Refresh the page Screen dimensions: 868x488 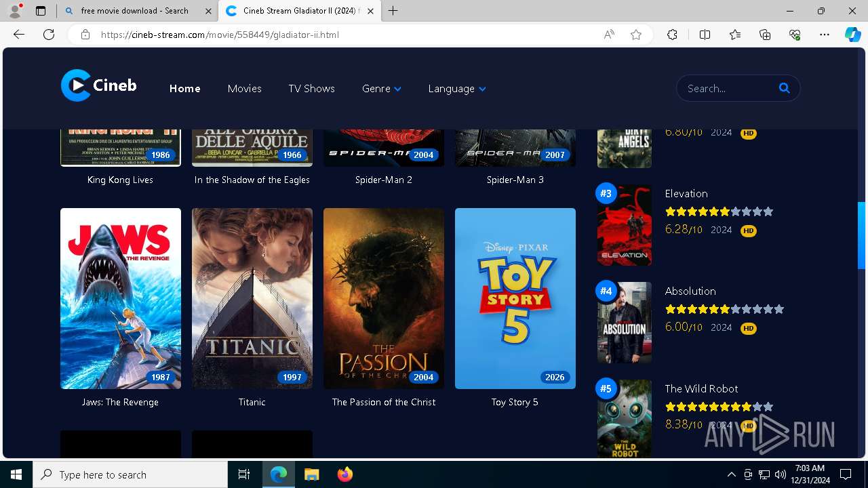click(49, 35)
